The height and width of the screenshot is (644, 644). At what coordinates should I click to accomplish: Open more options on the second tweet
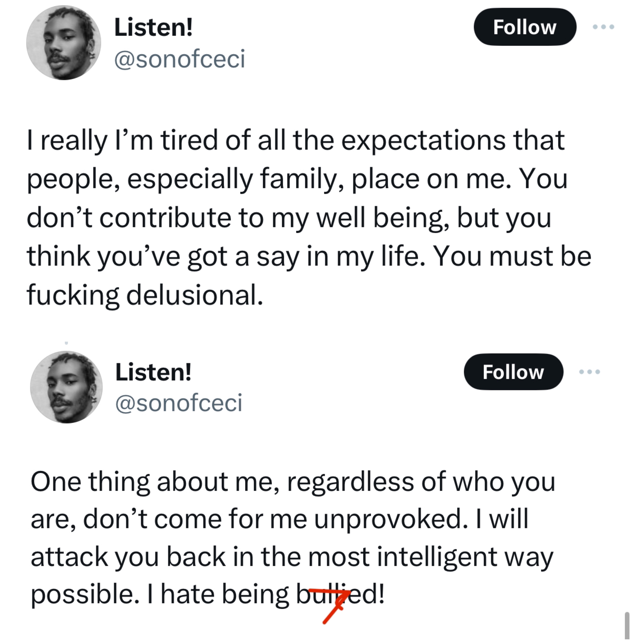[590, 371]
